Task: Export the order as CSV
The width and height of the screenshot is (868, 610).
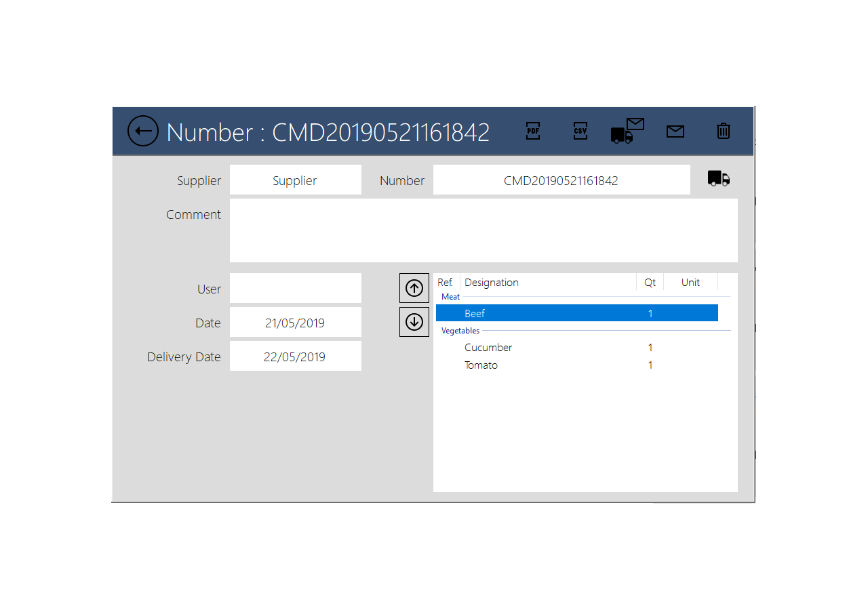Action: [580, 131]
